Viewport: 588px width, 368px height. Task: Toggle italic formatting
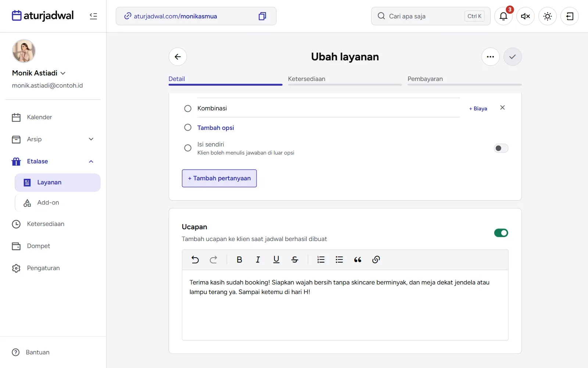point(258,260)
